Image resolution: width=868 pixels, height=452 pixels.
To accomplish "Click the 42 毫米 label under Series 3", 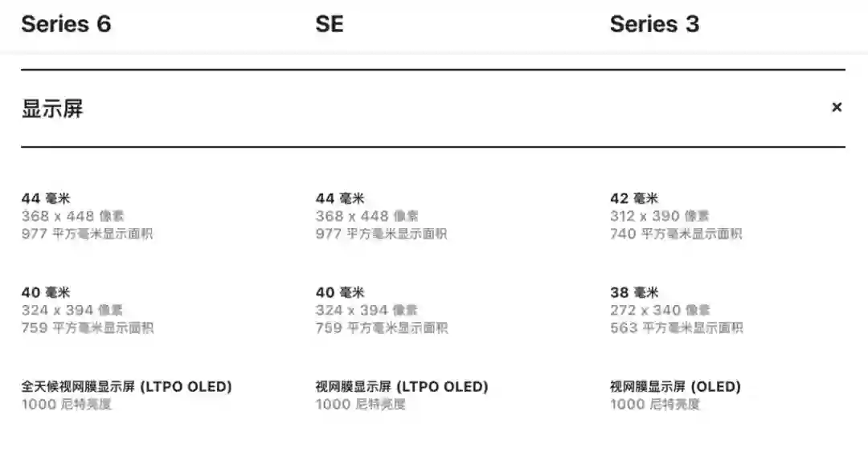I will (634, 198).
